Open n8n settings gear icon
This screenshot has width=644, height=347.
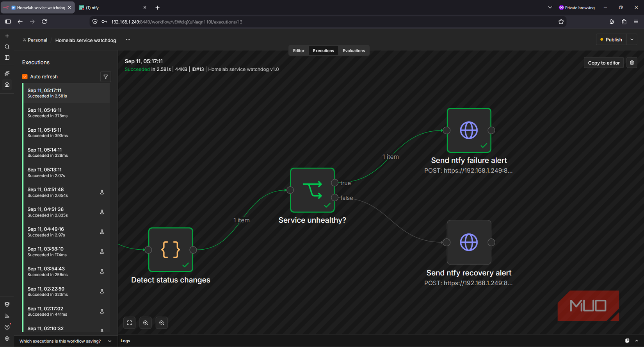[7, 339]
